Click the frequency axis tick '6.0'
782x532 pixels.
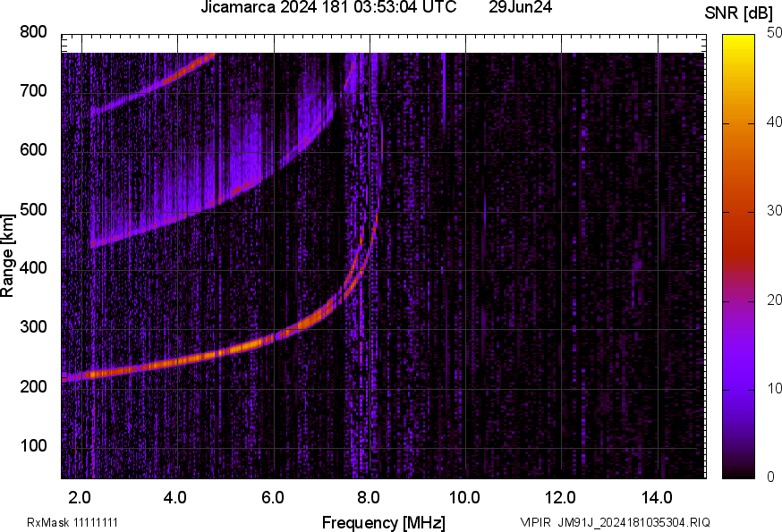(272, 498)
